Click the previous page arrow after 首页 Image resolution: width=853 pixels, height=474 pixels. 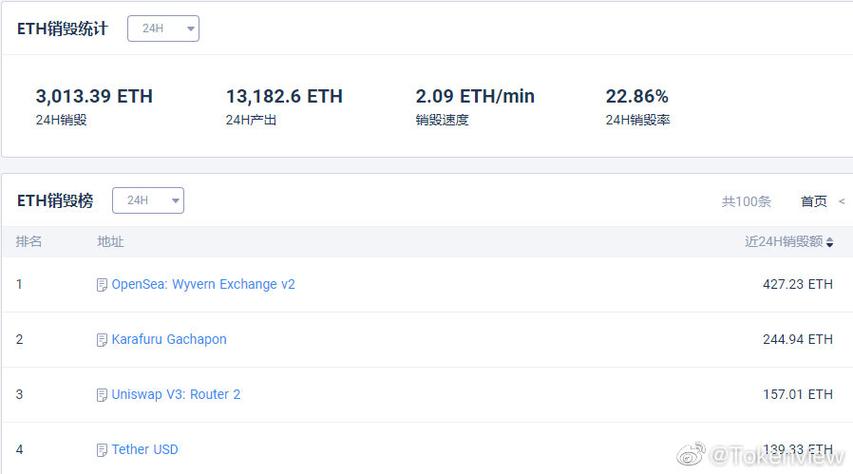[x=842, y=201]
